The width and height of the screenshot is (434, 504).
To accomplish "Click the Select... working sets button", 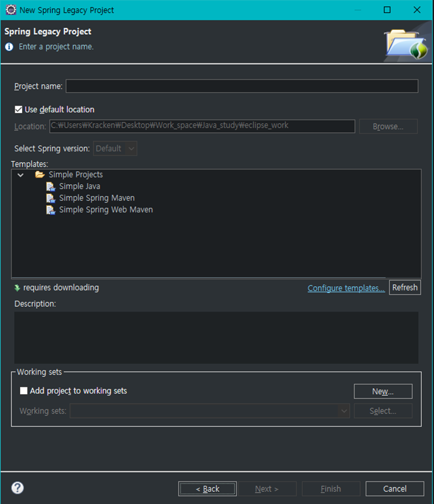I will (383, 411).
